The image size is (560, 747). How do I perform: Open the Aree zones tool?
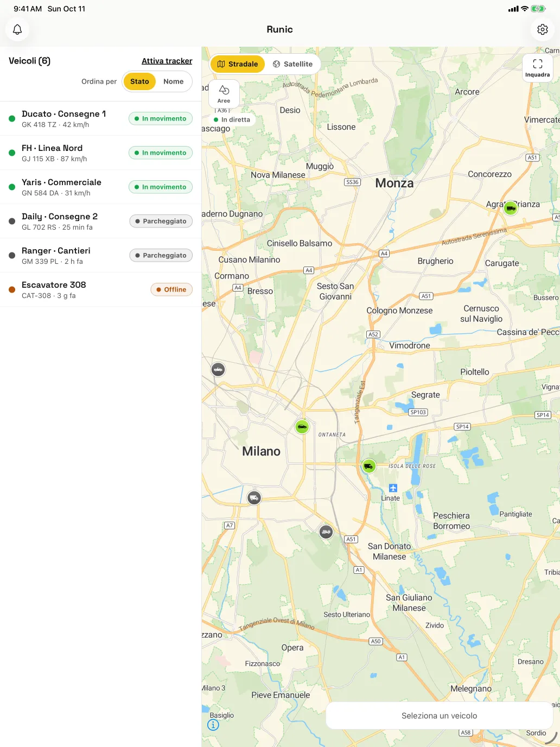[224, 94]
